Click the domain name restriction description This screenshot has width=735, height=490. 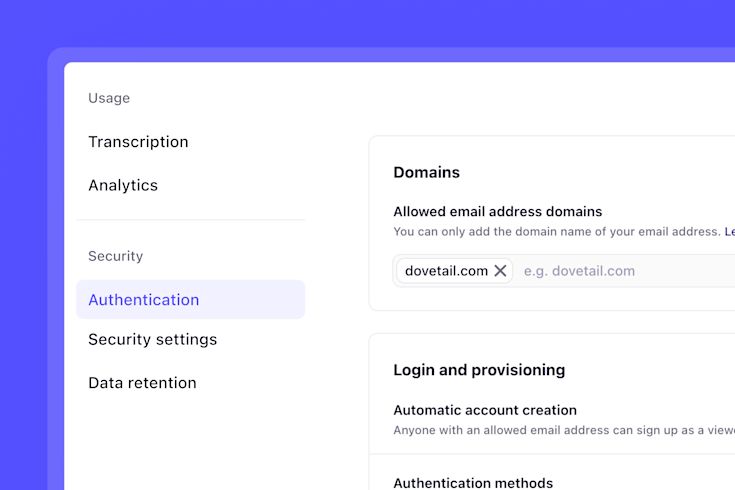(557, 232)
